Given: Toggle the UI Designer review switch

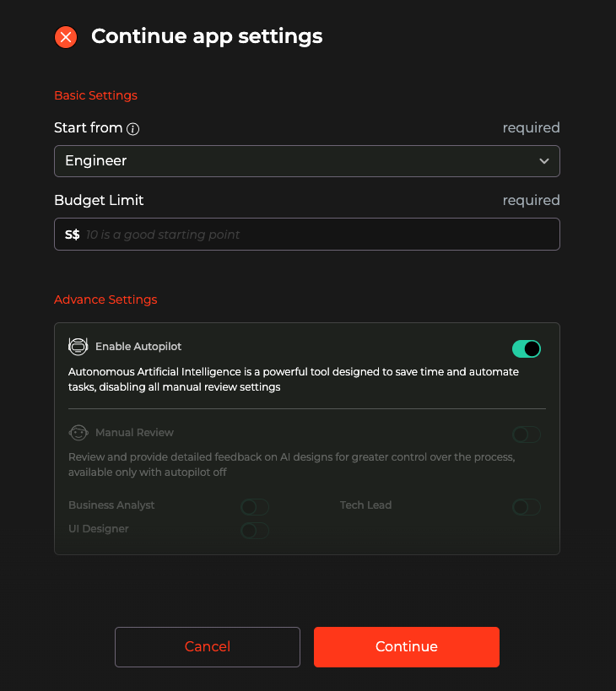Looking at the screenshot, I should (254, 531).
